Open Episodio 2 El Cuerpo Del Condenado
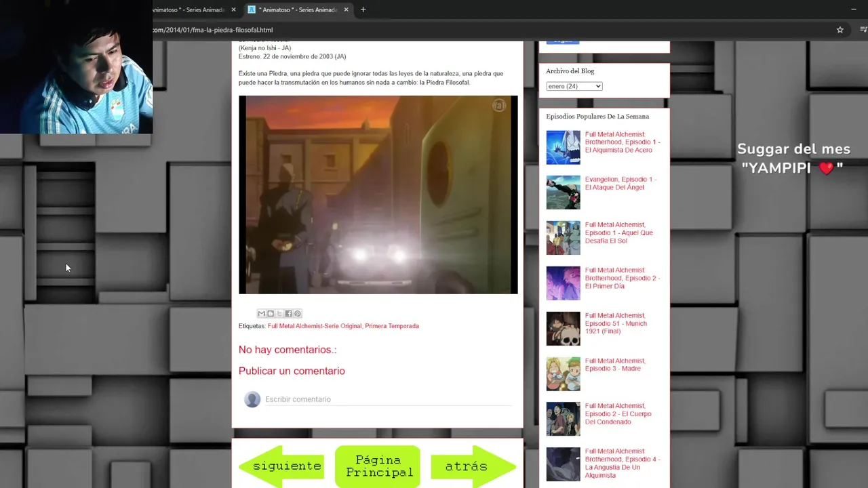This screenshot has height=488, width=868. coord(618,413)
